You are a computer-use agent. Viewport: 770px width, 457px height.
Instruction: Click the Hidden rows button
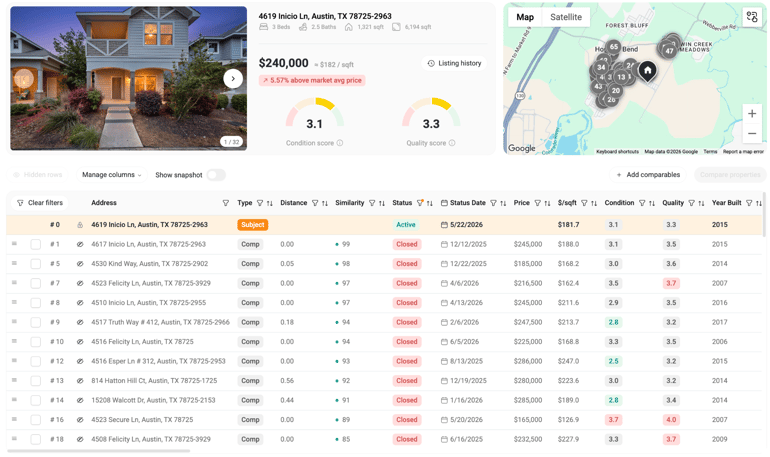click(38, 175)
